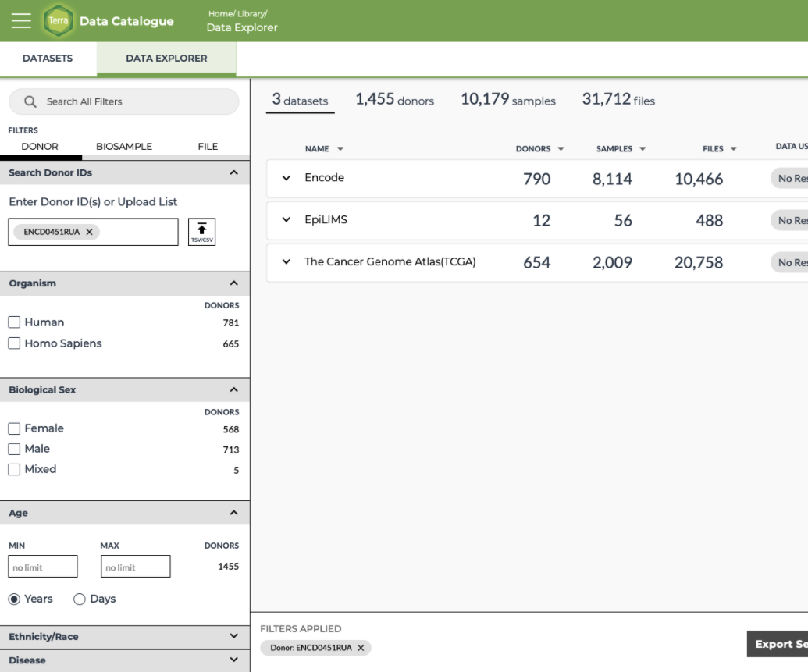Click Encode's No Restrictions badge

[x=789, y=178]
